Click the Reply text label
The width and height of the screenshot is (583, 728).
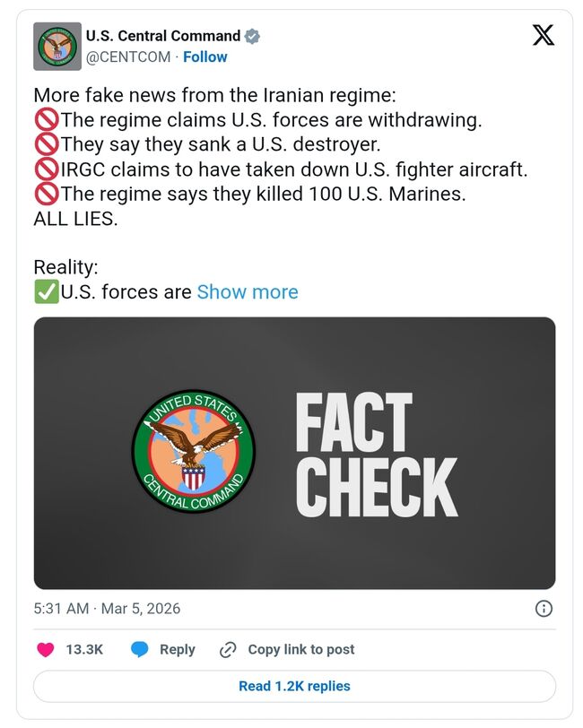[x=177, y=649]
